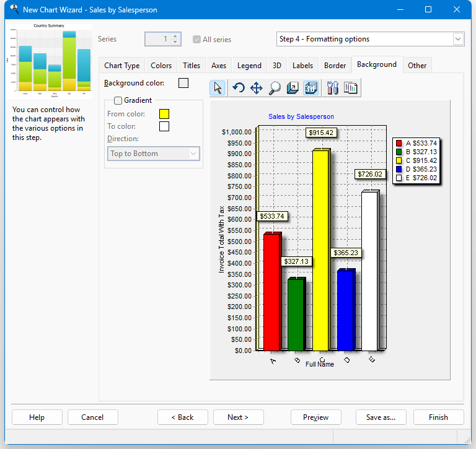Click the copy chart icon
The width and height of the screenshot is (476, 449).
point(351,88)
